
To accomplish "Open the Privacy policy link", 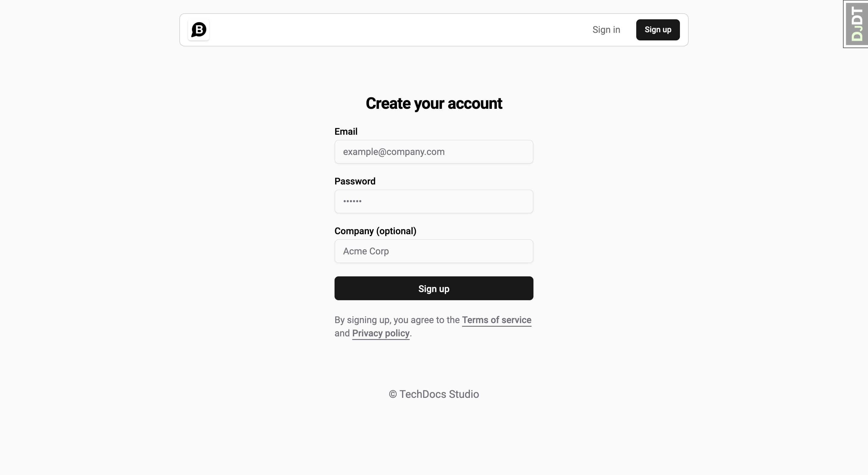I will (x=381, y=333).
